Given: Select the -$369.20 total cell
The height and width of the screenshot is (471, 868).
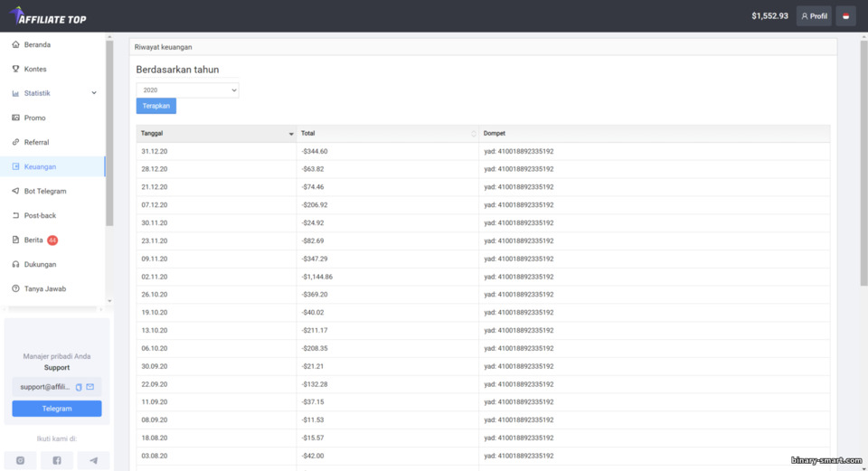Looking at the screenshot, I should click(x=388, y=295).
